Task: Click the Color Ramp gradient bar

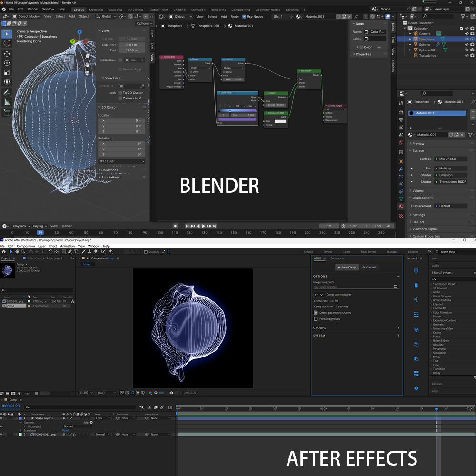Action: pyautogui.click(x=238, y=110)
